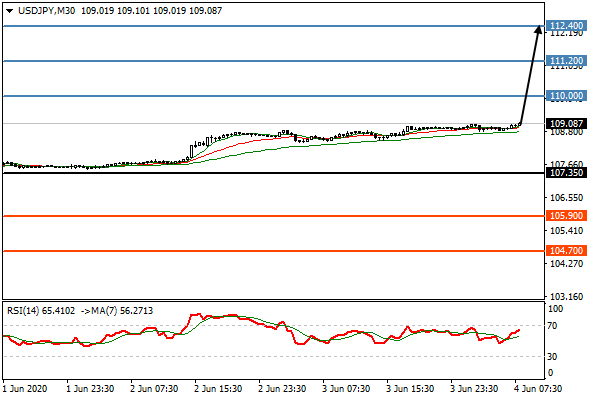Open the USDJPY chart dropdown triangle
Viewport: 590px width, 400px height.
(9, 11)
